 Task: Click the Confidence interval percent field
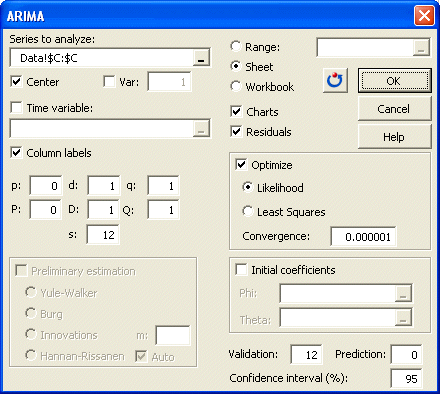coord(406,378)
